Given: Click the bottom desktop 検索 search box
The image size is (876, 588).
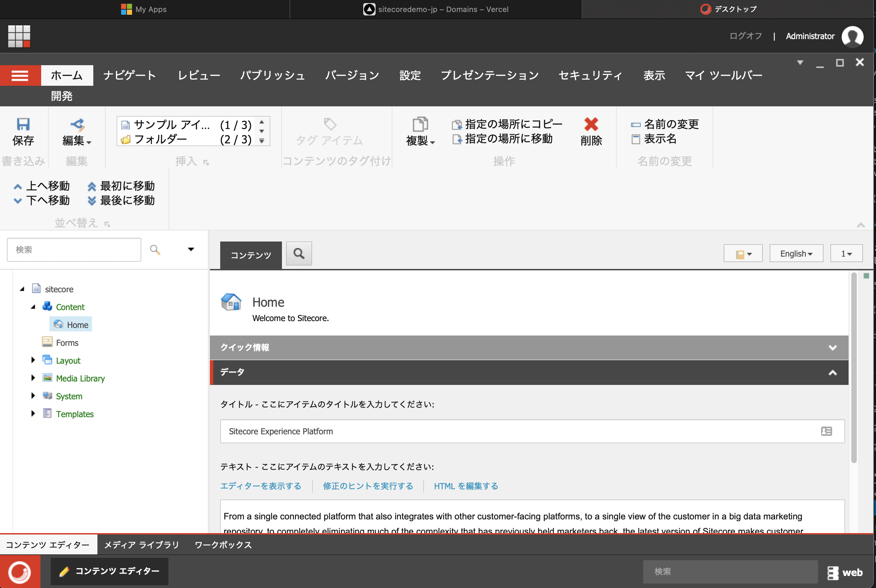Looking at the screenshot, I should pos(730,572).
